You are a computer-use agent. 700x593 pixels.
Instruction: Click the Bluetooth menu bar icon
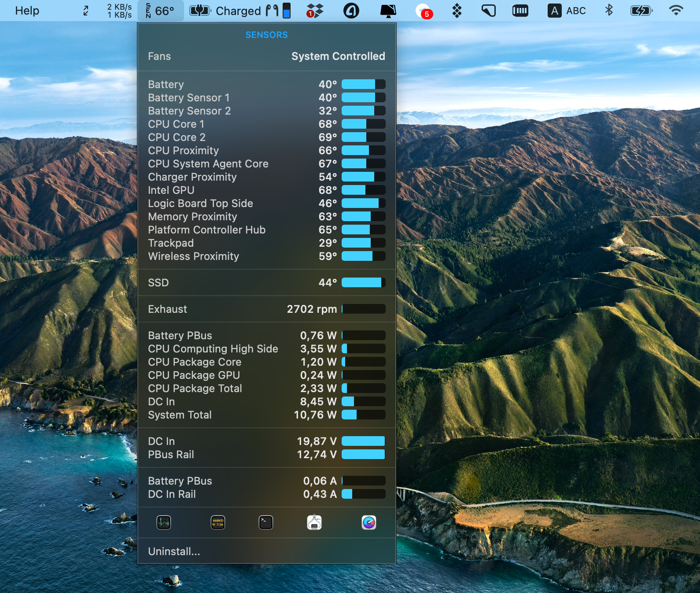coord(609,10)
